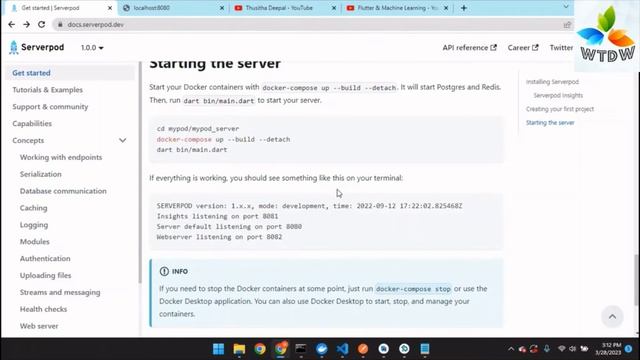The width and height of the screenshot is (640, 360).
Task: Open Streams and messaging in the sidebar
Action: click(60, 292)
